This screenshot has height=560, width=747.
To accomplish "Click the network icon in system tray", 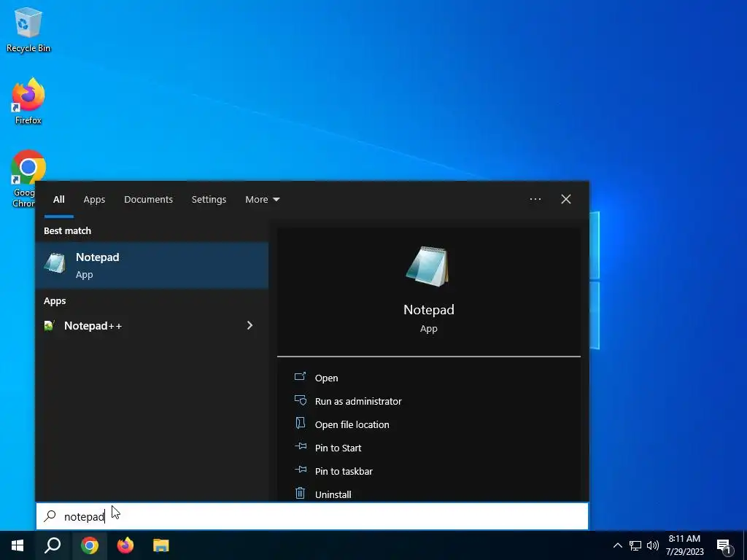I will (x=635, y=545).
